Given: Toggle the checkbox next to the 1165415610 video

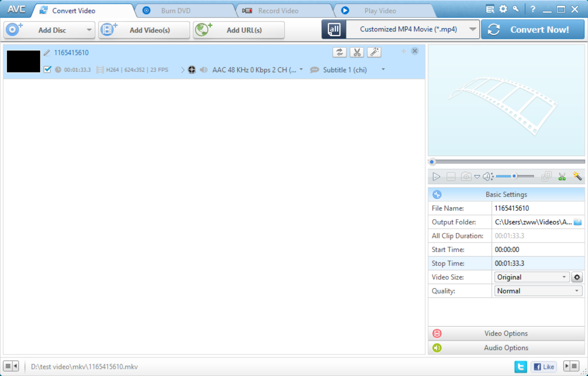Looking at the screenshot, I should [x=47, y=70].
